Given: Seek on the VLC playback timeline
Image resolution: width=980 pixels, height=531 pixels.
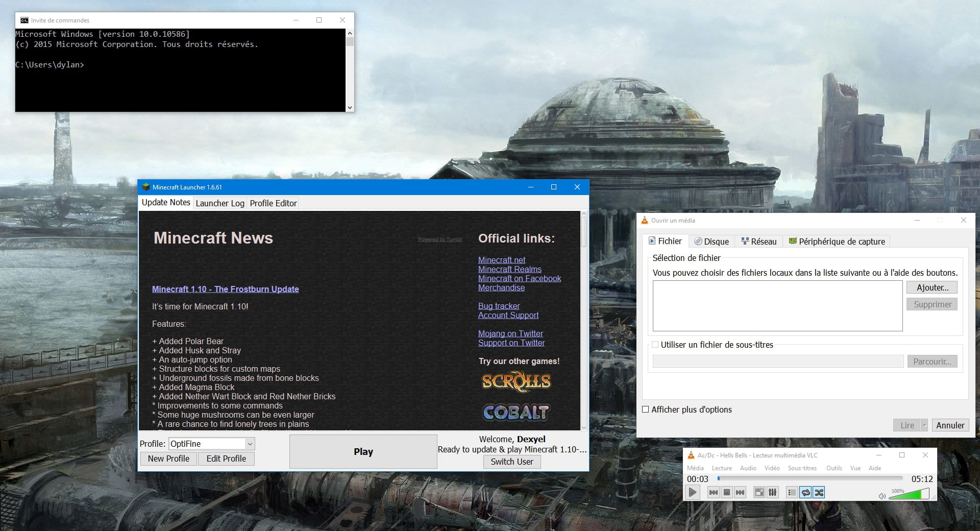Looking at the screenshot, I should point(810,478).
